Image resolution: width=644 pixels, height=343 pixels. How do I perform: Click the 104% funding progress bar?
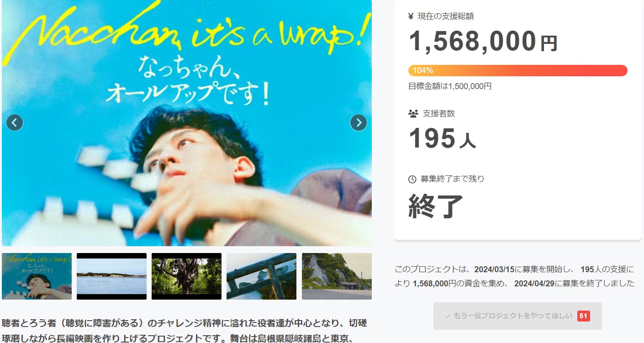pos(517,70)
